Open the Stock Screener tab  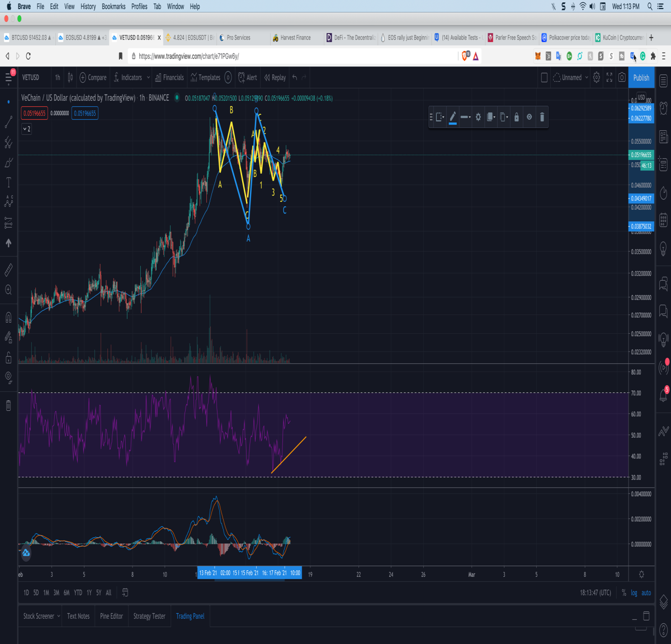39,616
